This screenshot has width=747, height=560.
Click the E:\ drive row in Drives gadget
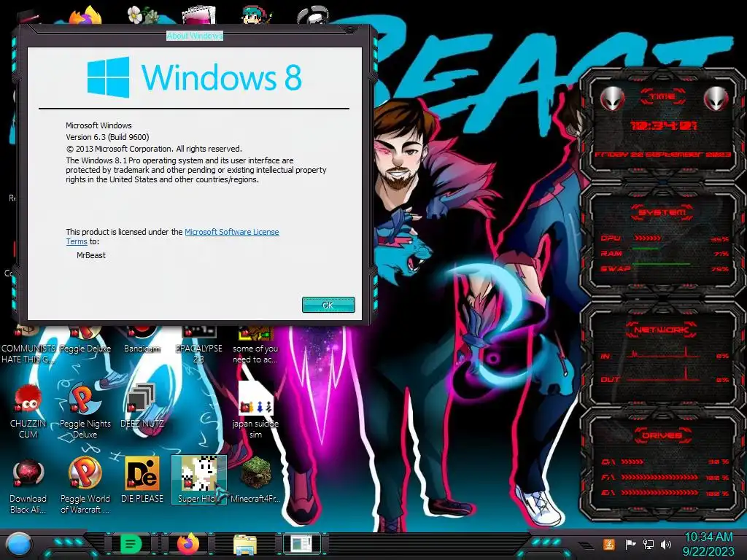[665, 493]
